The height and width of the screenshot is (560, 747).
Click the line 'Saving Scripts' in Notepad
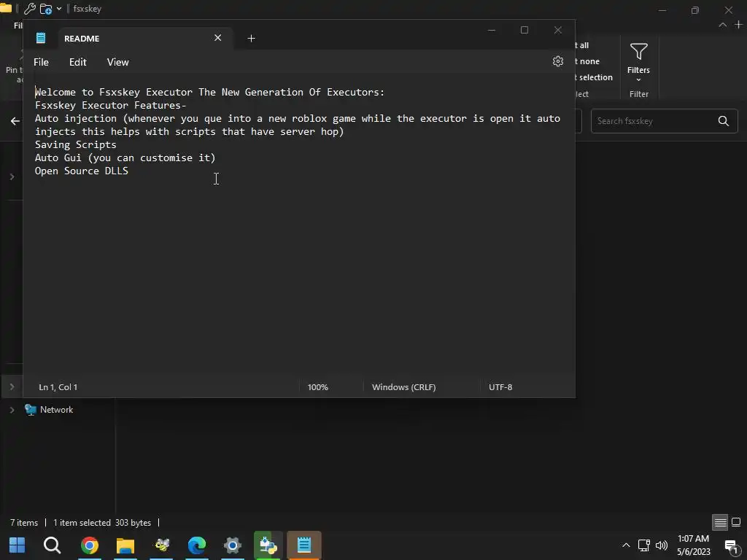click(76, 145)
